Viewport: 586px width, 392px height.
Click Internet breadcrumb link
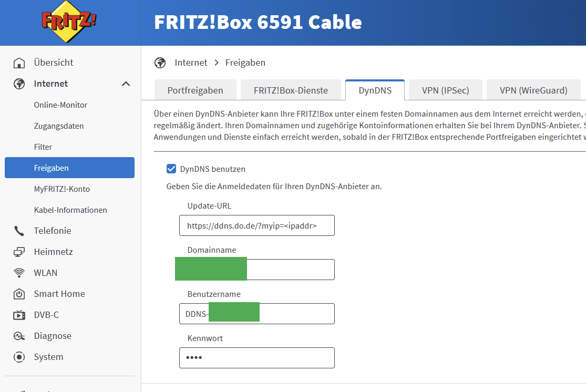click(x=191, y=63)
